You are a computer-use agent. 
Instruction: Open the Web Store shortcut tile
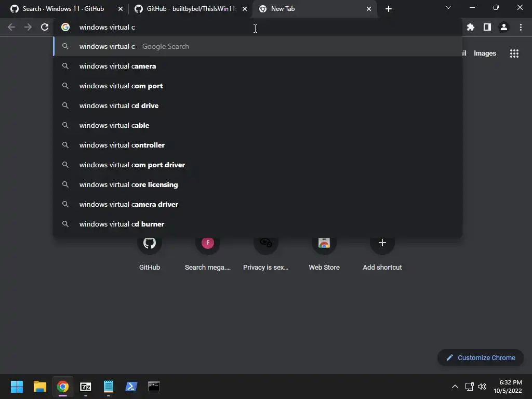[x=324, y=253]
